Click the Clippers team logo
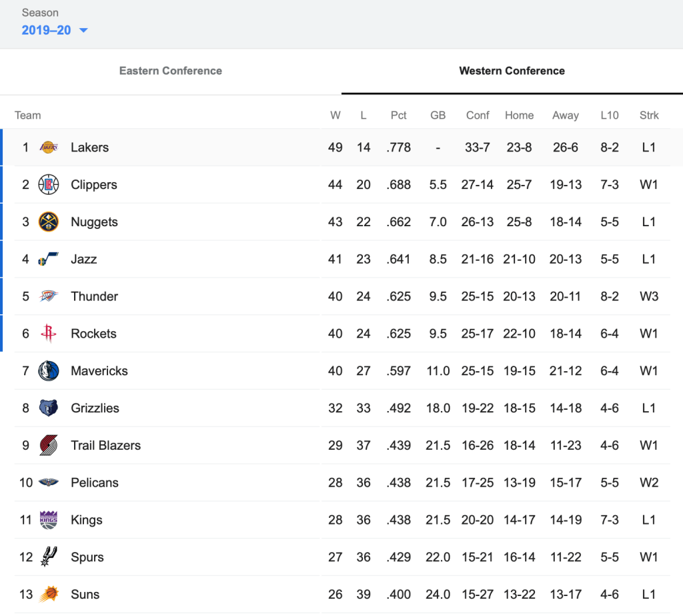The width and height of the screenshot is (683, 616). tap(49, 185)
